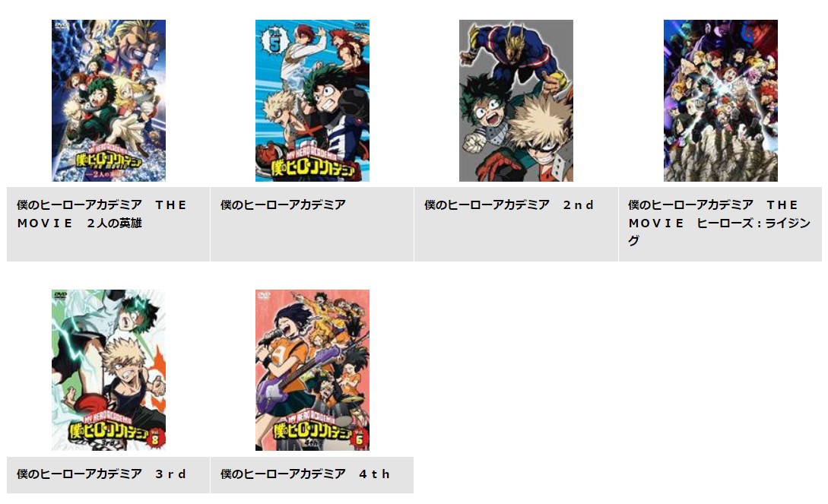Open the Vol. 5 season one cover image
828x504 pixels.
tap(312, 101)
